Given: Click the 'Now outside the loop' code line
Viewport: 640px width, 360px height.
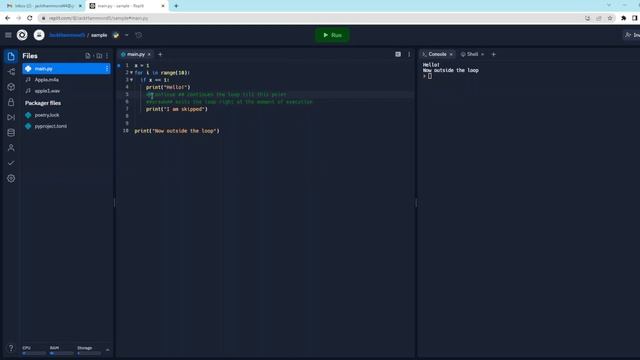Looking at the screenshot, I should 177,131.
